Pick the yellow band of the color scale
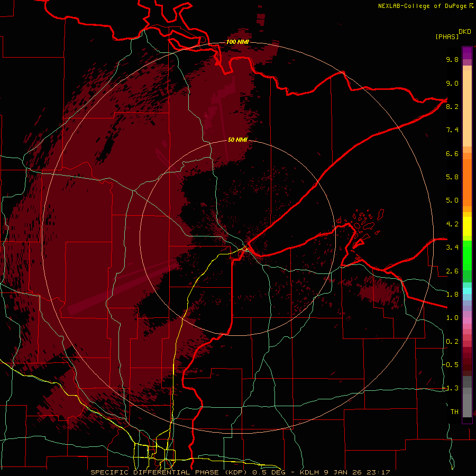This screenshot has width=476, height=476. coord(467,226)
